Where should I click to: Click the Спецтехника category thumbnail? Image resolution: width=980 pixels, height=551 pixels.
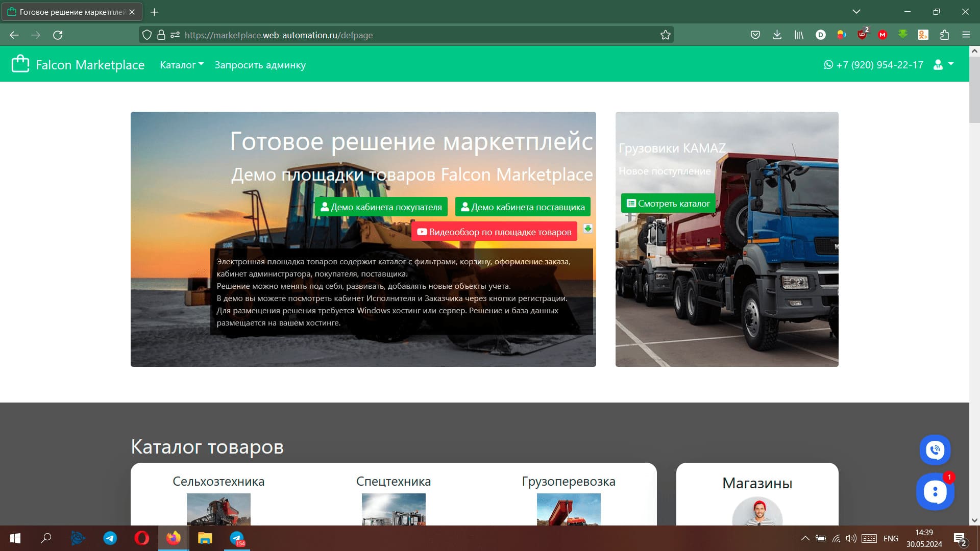[x=393, y=509]
